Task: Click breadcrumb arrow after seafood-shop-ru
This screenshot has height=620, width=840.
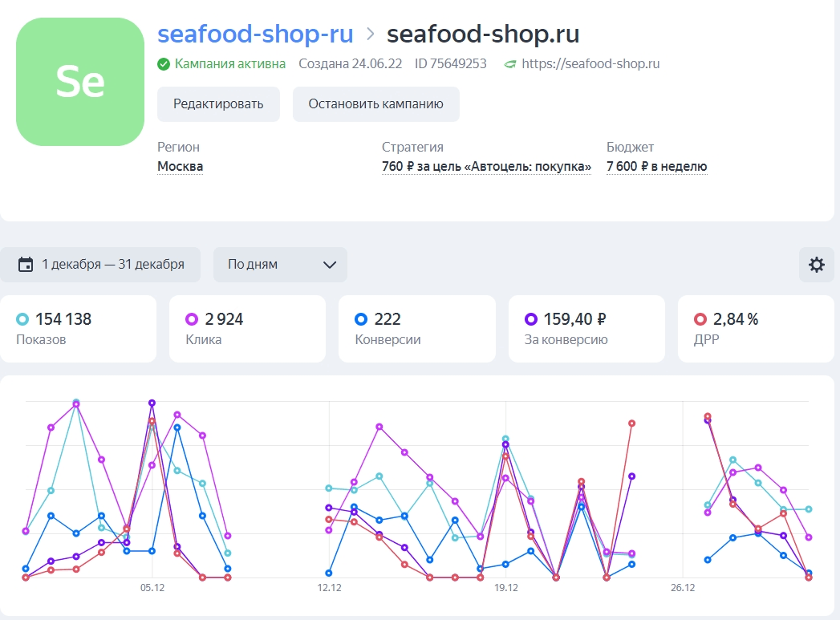Action: click(x=371, y=34)
